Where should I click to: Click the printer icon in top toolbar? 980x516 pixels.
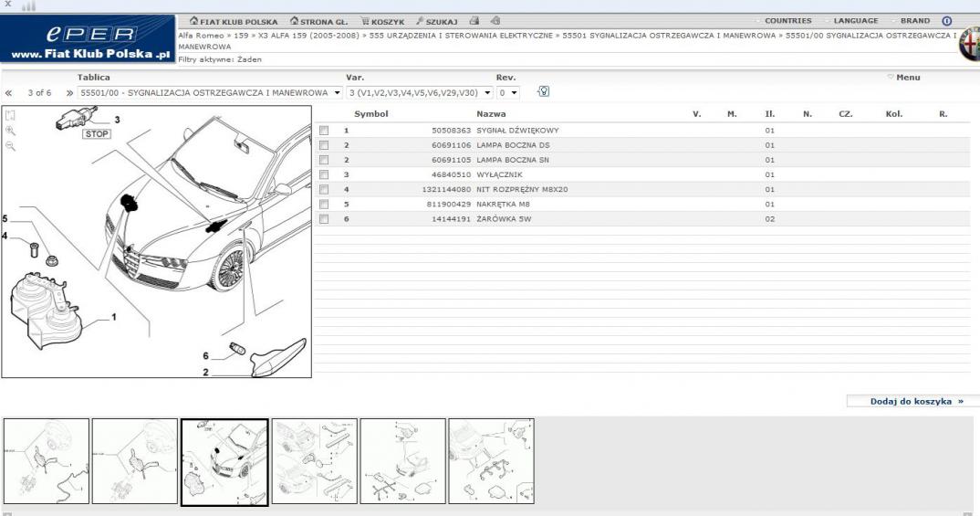click(x=474, y=21)
